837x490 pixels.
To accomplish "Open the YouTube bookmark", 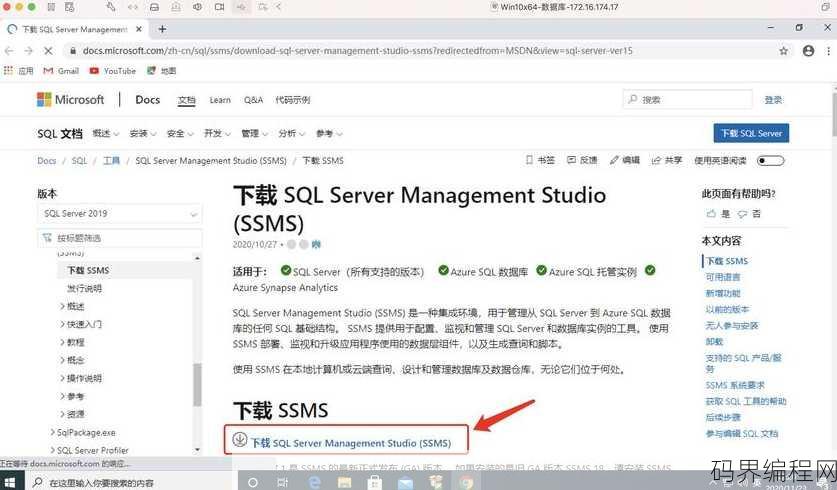I will [113, 70].
